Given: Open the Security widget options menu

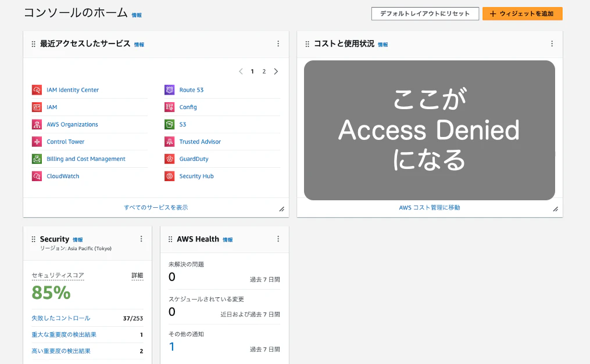Looking at the screenshot, I should (x=141, y=239).
